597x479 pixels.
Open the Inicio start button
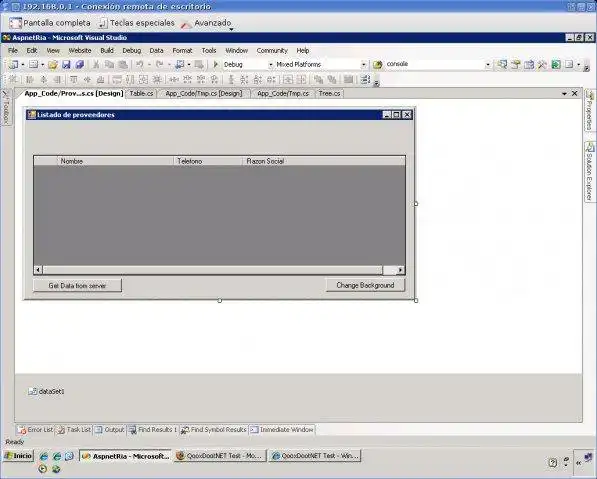18,456
